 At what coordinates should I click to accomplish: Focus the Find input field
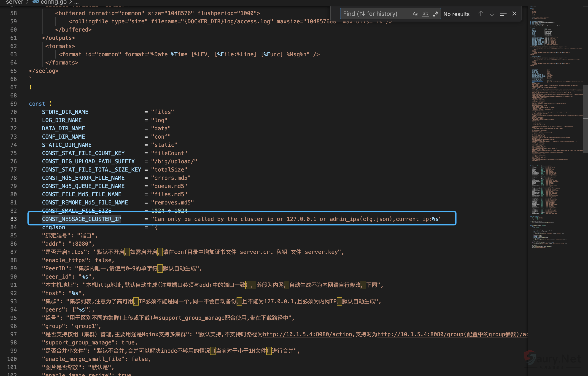click(x=374, y=14)
